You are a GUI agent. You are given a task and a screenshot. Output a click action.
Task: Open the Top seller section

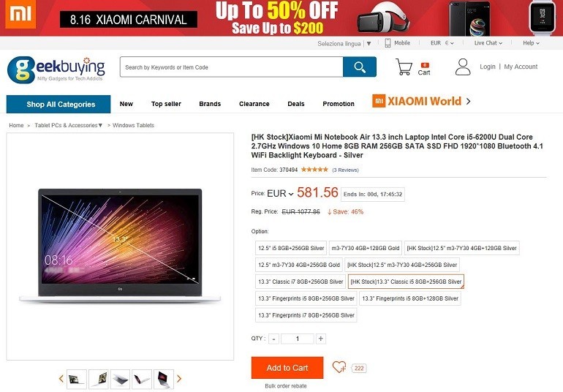tap(166, 104)
